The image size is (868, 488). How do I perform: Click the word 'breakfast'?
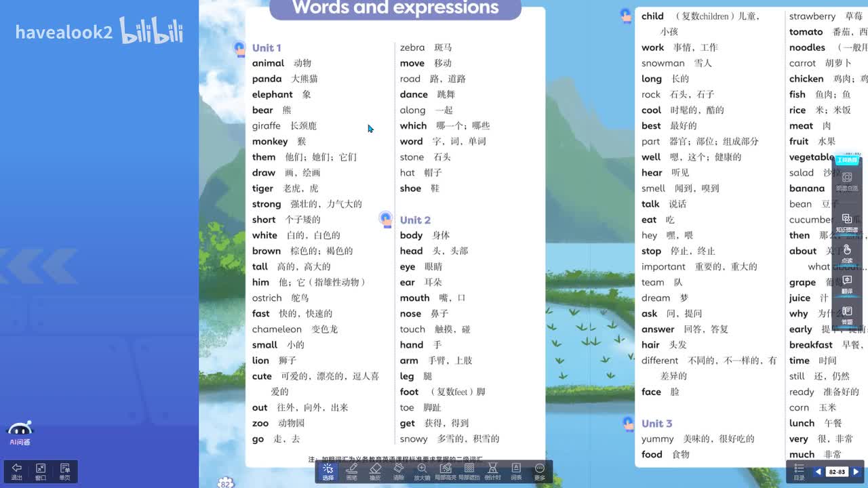tap(811, 345)
